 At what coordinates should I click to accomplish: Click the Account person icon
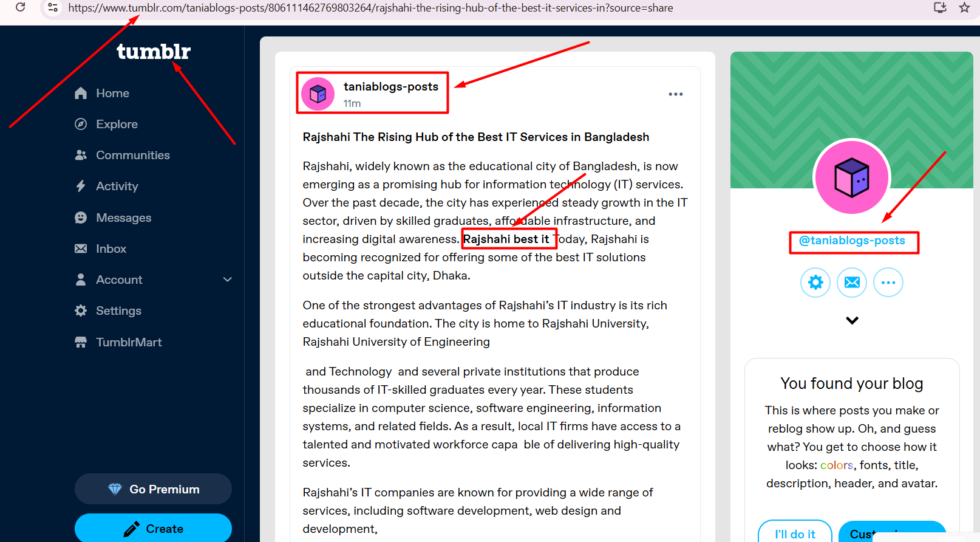(x=81, y=280)
